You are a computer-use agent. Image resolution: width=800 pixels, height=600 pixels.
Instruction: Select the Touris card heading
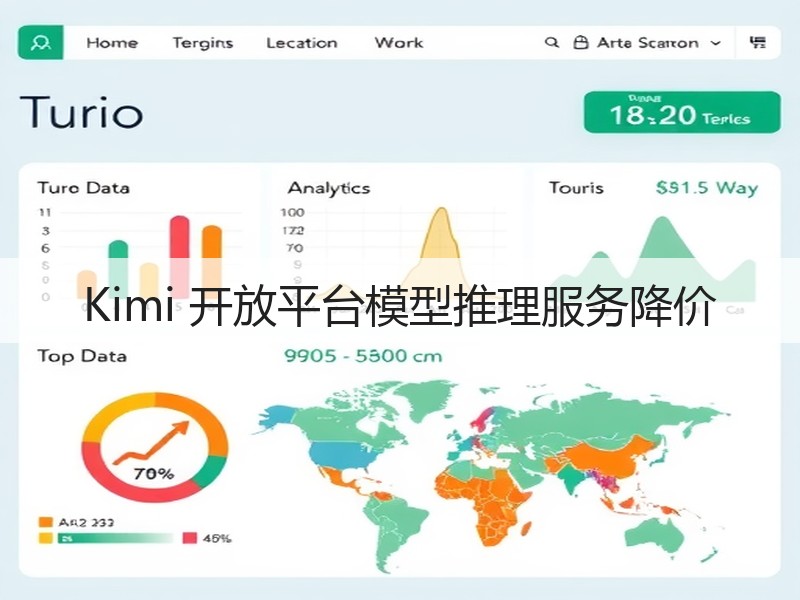[577, 188]
